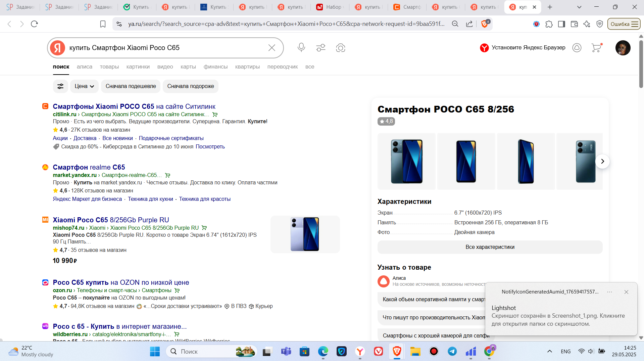Show next product photos arrow

coord(602,161)
